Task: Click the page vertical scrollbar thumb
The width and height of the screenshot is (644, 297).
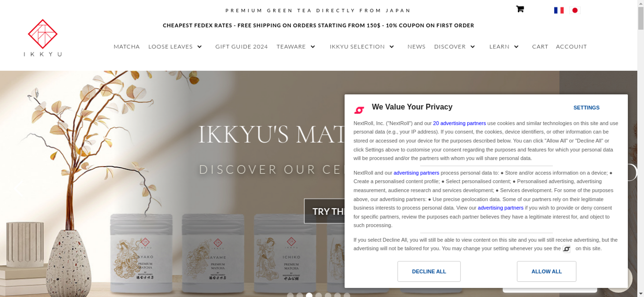Action: (640, 18)
